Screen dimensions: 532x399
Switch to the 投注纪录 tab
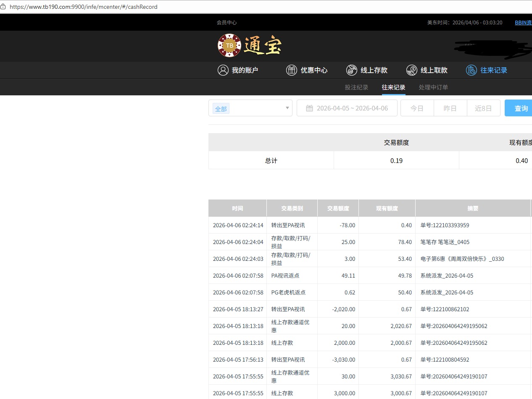(356, 87)
